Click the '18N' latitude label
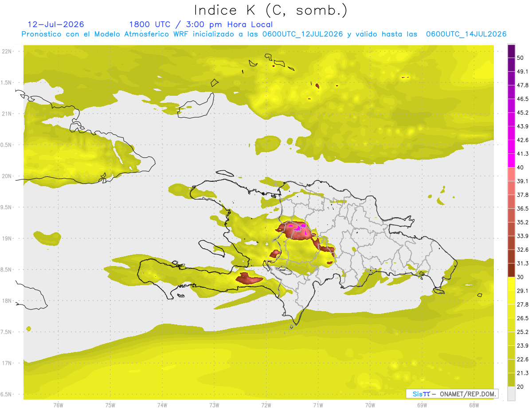The height and width of the screenshot is (411, 532). click(8, 301)
